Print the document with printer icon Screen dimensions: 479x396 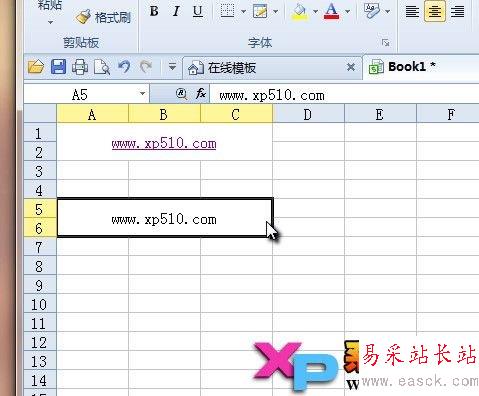(80, 67)
